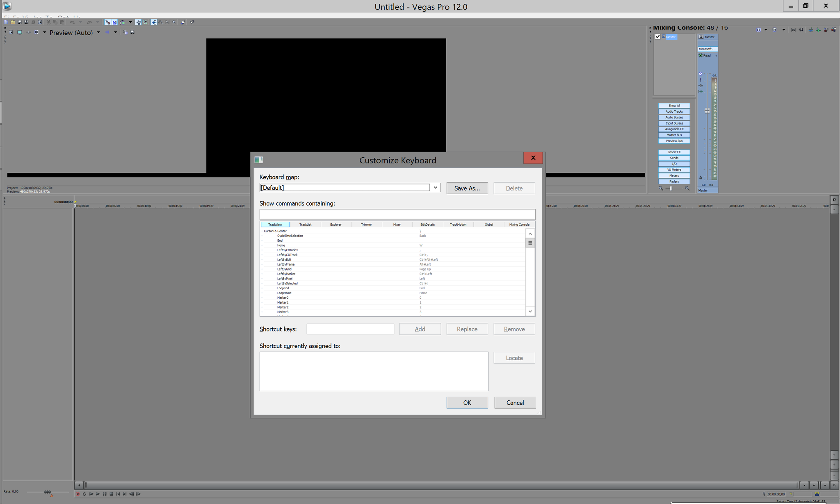Click the Show commands containing input field
The height and width of the screenshot is (504, 840).
point(397,214)
